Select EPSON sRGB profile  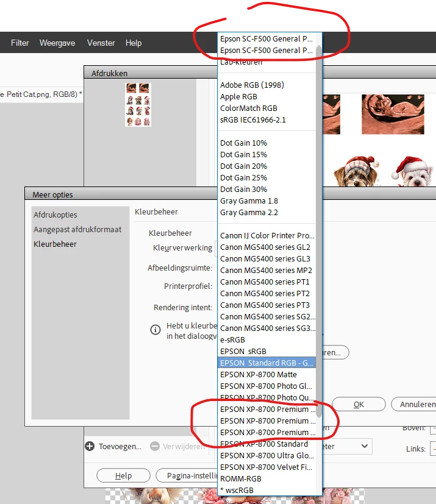pyautogui.click(x=266, y=351)
